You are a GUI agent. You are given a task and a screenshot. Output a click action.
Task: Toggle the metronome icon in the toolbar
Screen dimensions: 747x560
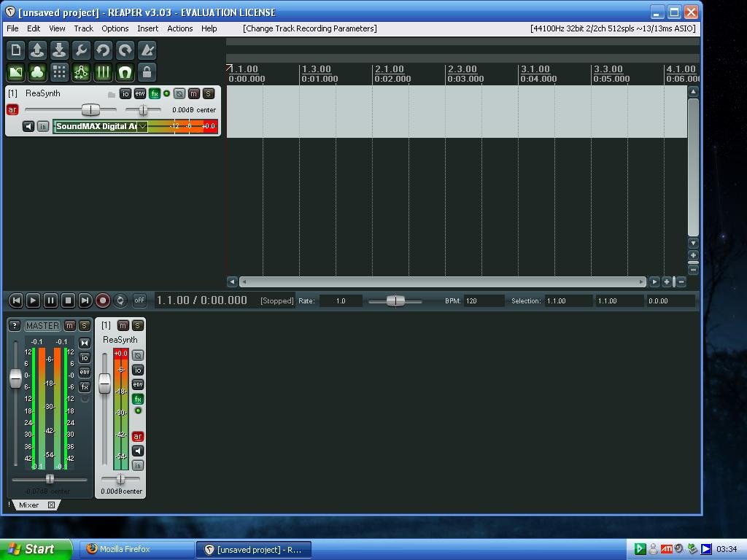click(x=147, y=50)
